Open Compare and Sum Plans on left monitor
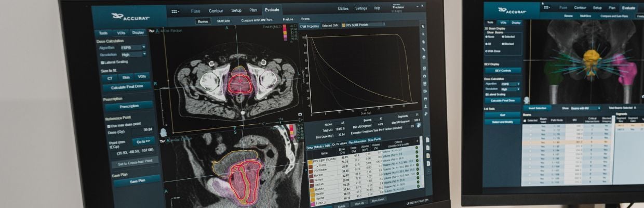This screenshot has width=644, height=208. [x=257, y=20]
